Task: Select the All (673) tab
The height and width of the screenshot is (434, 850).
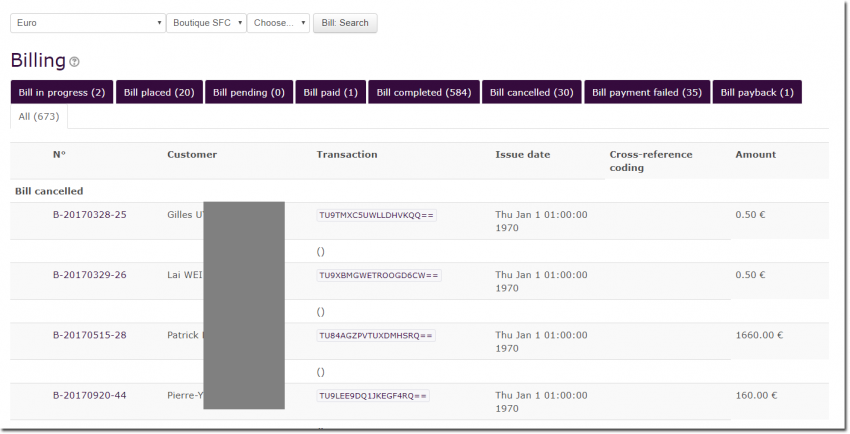Action: 39,117
